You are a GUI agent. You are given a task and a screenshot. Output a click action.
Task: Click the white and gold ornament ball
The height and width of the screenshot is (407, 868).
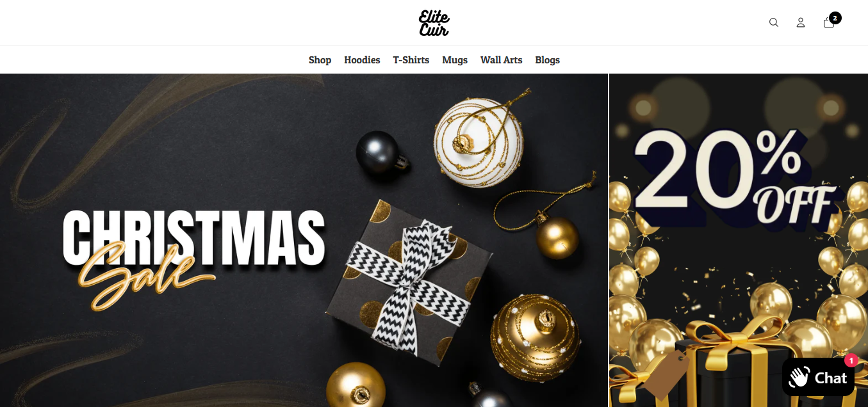479,141
